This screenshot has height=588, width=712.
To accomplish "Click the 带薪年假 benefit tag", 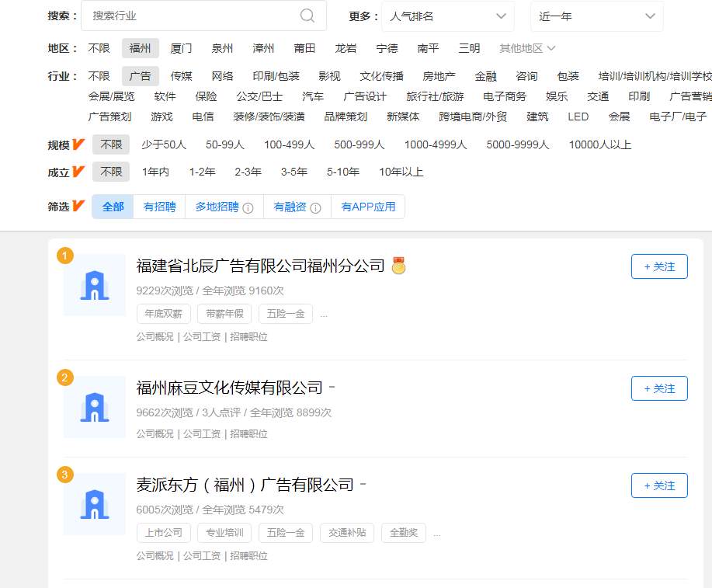I will [224, 314].
